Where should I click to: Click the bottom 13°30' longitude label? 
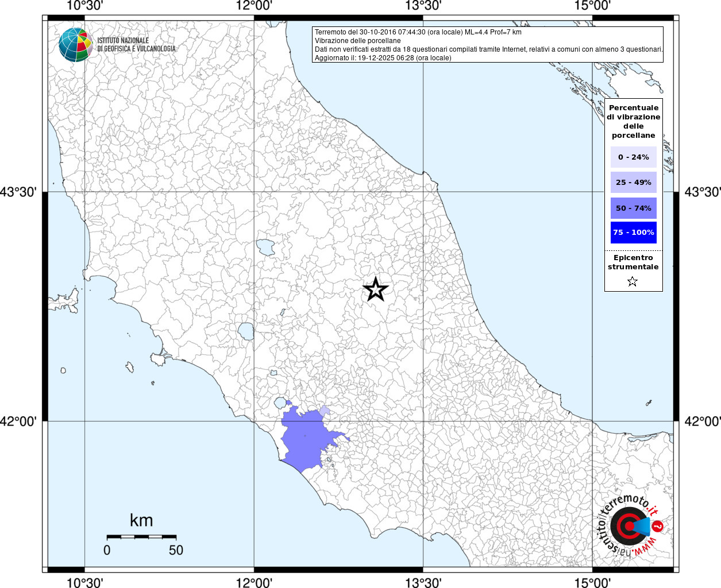coord(423,582)
